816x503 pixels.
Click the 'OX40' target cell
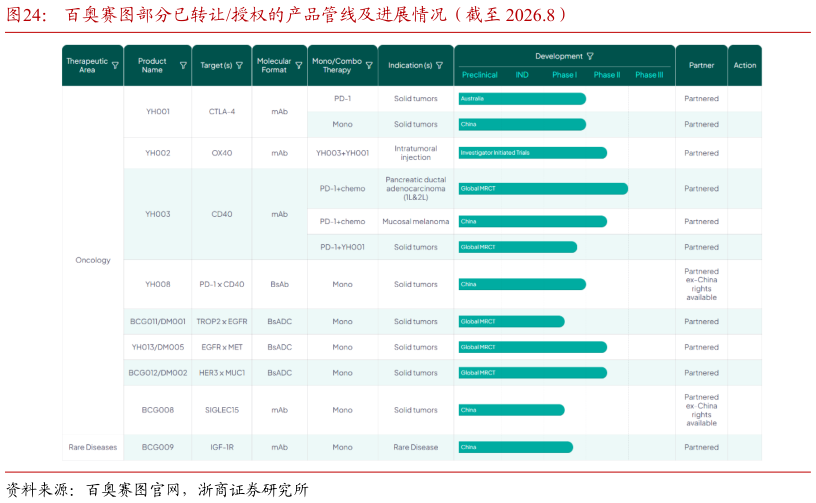222,153
